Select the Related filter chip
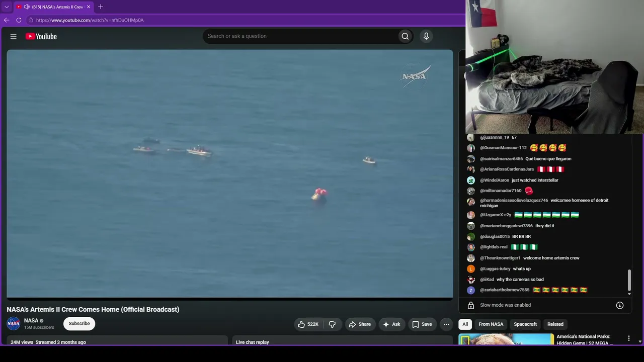Screen dimensions: 644x362 [555, 324]
